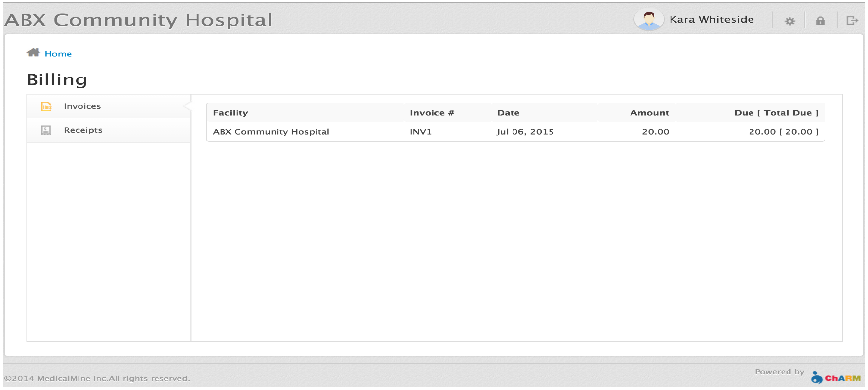The height and width of the screenshot is (390, 868).
Task: Open settings via the gear icon
Action: coord(789,21)
